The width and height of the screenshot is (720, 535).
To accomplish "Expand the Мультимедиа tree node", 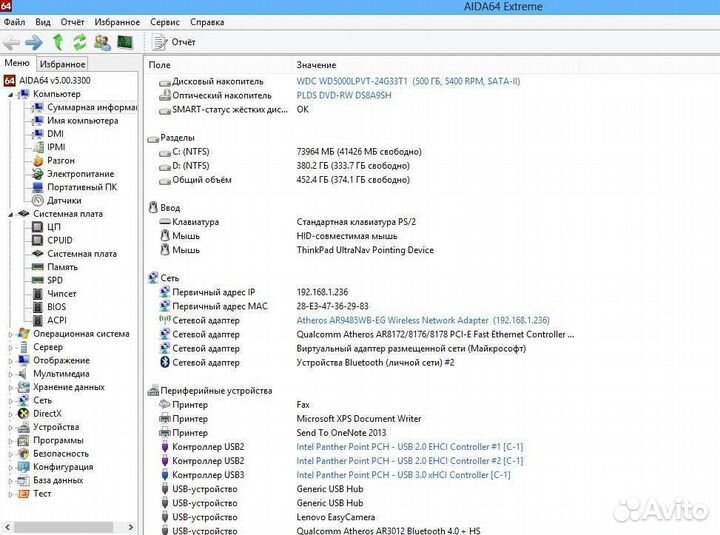I will (11, 374).
